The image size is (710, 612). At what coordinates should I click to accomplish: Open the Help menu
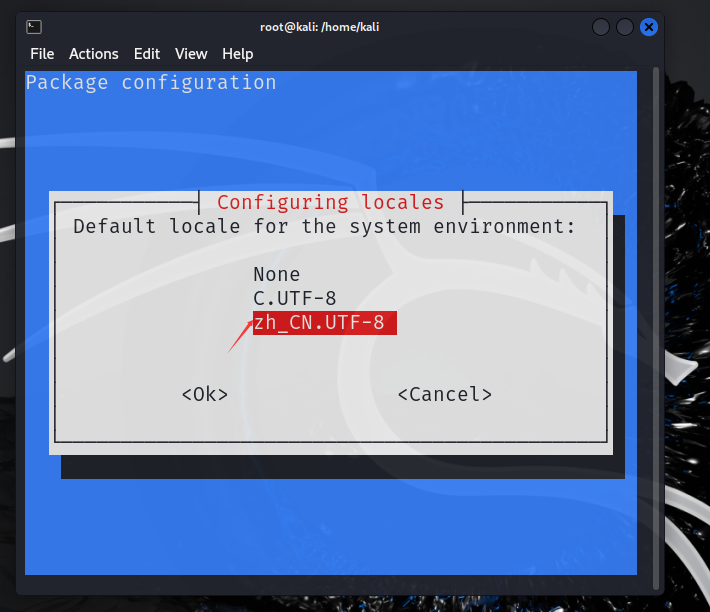click(x=238, y=54)
